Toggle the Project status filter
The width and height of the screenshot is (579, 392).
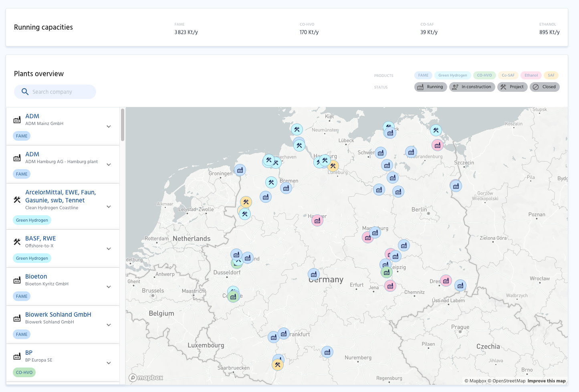[x=512, y=87]
